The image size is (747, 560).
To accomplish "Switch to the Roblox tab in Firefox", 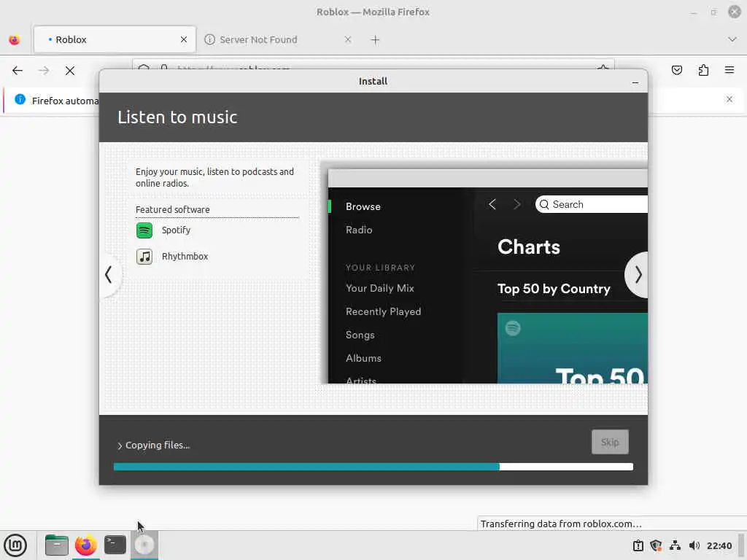I will [x=115, y=39].
